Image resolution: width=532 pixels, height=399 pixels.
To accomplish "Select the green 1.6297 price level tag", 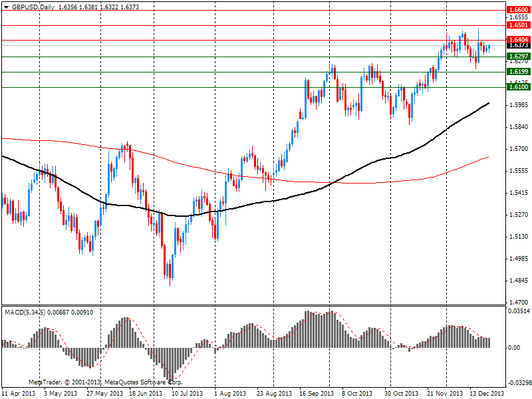I will tap(517, 57).
